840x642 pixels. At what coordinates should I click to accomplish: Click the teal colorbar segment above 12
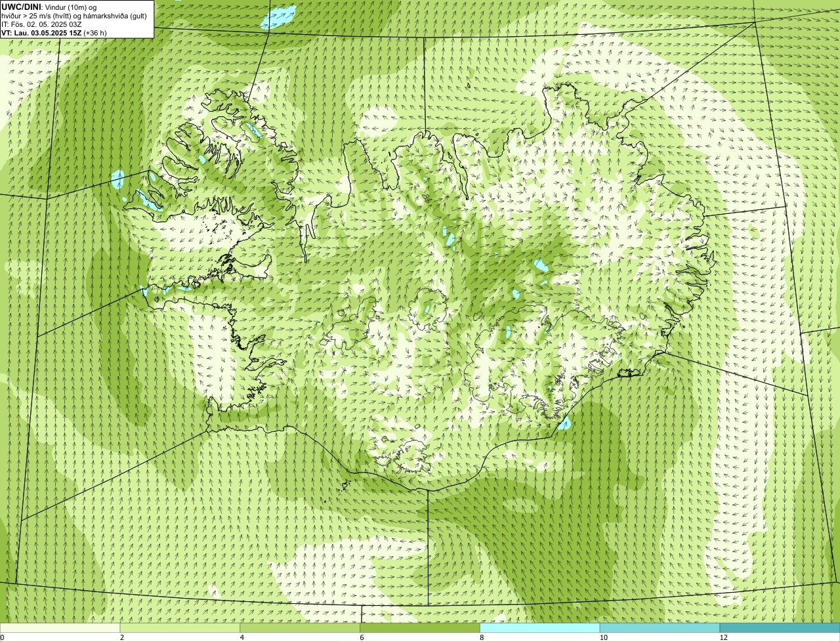pos(780,628)
